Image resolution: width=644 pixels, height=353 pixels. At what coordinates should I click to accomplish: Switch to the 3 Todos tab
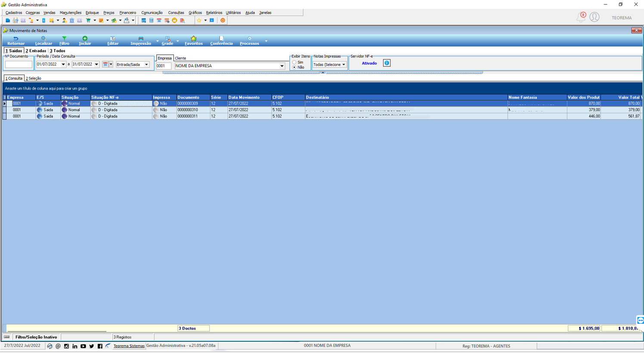click(57, 51)
